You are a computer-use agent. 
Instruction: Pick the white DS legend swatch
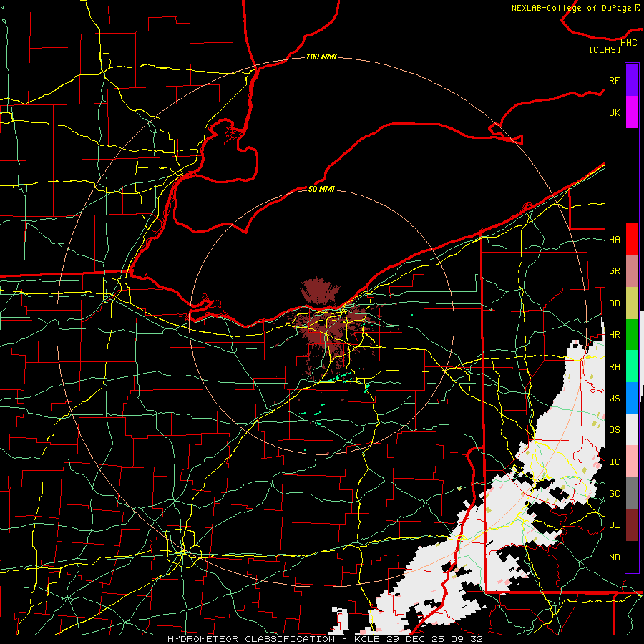(632, 429)
